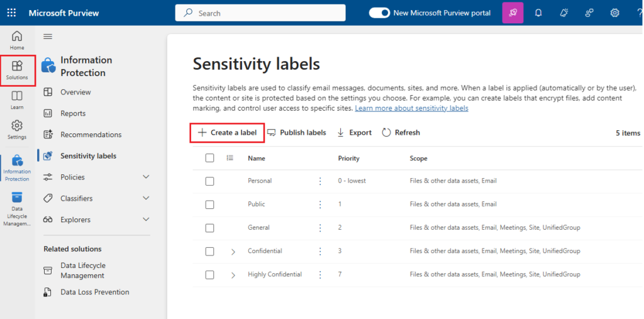644x319 pixels.
Task: Collapse navigation with the hamburger icon
Action: tap(48, 36)
